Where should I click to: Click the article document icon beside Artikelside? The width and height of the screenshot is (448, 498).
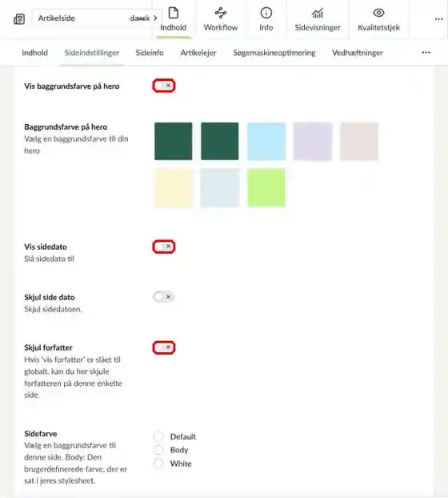click(x=19, y=18)
